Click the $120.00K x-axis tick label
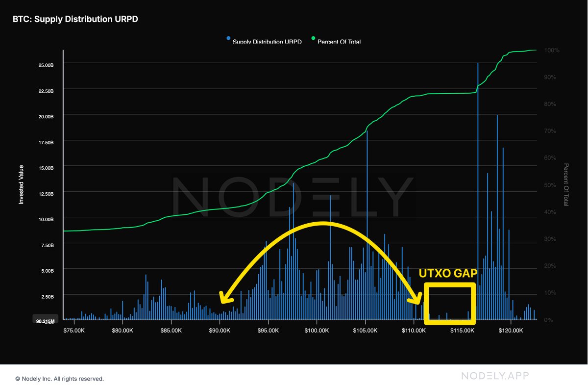The height and width of the screenshot is (387, 588). (511, 331)
